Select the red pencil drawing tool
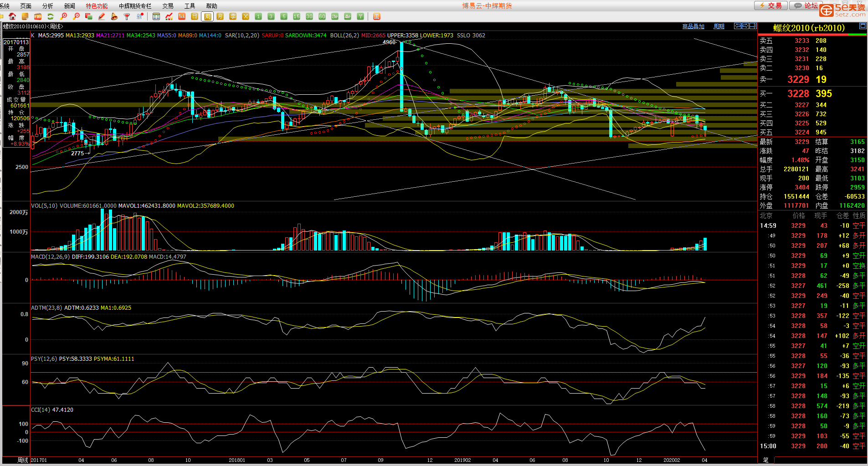The height and width of the screenshot is (466, 868). 102,16
